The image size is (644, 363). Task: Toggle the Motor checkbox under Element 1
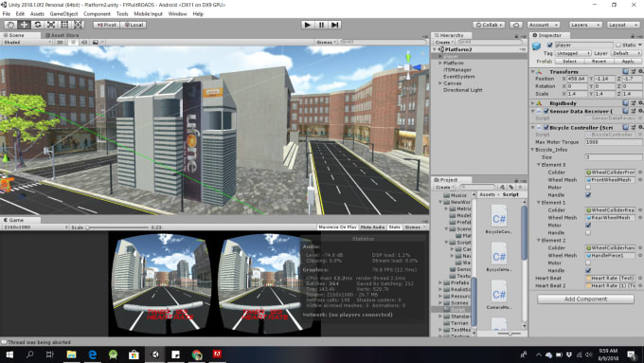[588, 226]
